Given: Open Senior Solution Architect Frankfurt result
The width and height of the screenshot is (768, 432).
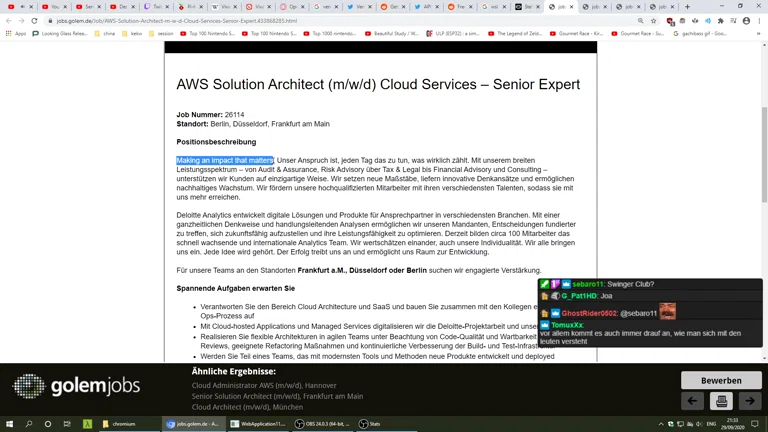Looking at the screenshot, I should point(277,396).
